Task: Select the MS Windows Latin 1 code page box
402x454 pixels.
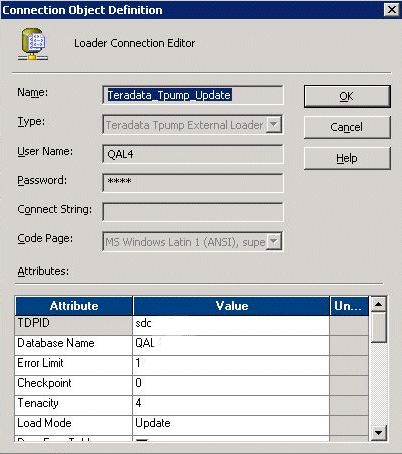Action: (193, 241)
